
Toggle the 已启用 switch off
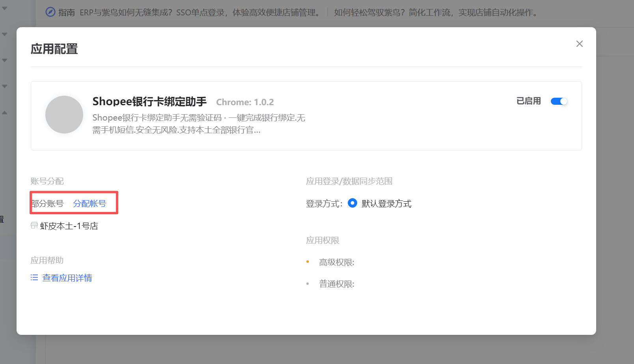(559, 101)
